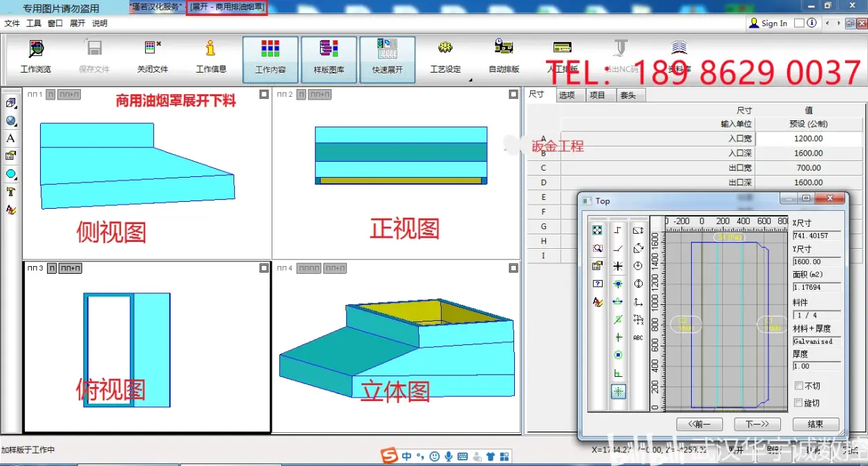Click the dimension rectangle tool in Top window
Image resolution: width=868 pixels, height=466 pixels.
[x=638, y=230]
